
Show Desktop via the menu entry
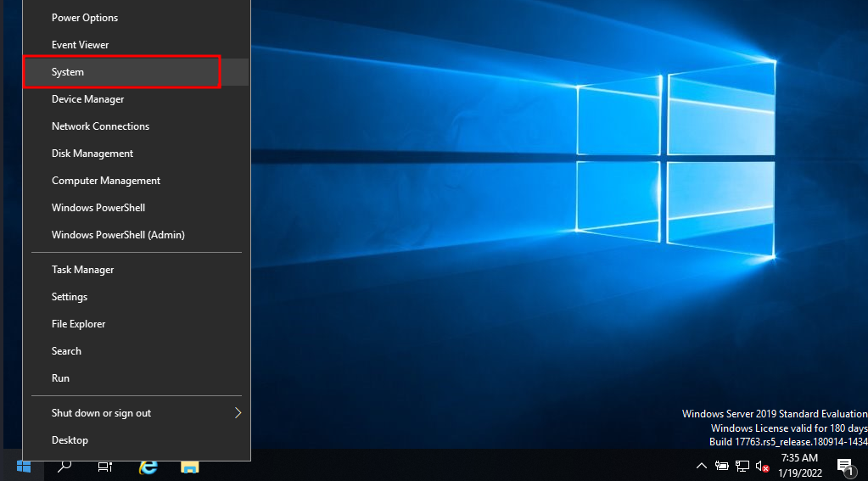tap(136, 440)
